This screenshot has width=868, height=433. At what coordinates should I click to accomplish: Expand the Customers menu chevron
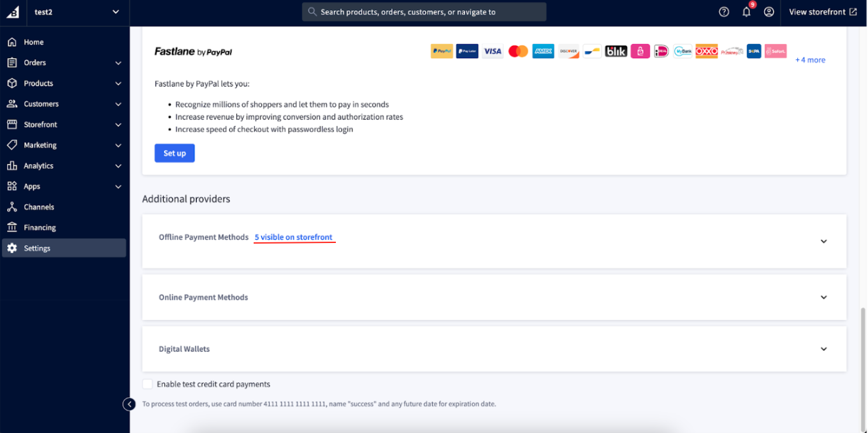click(118, 104)
